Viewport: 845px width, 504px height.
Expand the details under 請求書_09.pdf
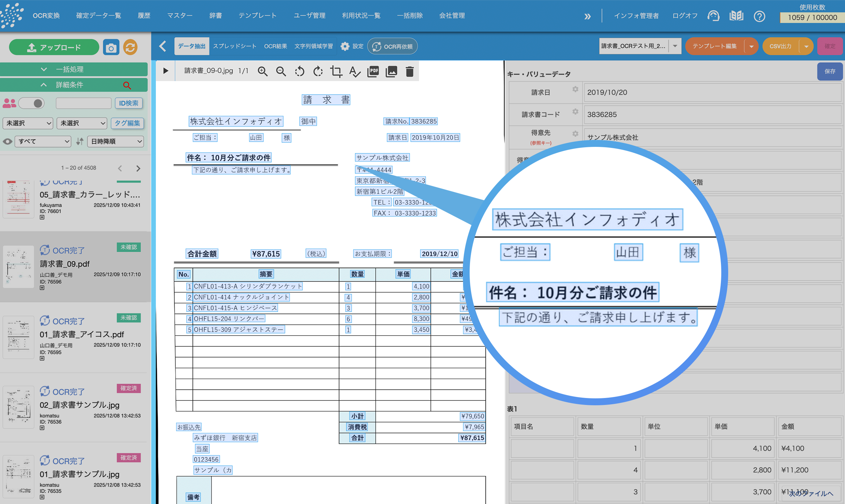(42, 288)
